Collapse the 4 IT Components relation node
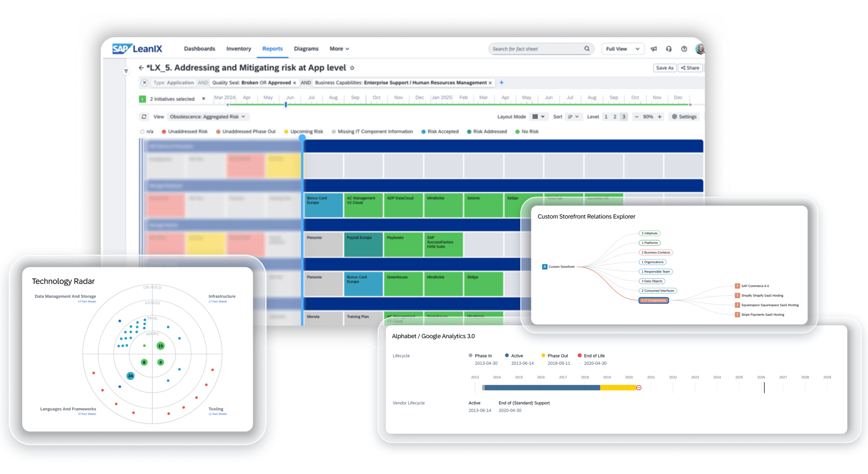The height and width of the screenshot is (474, 868). [x=654, y=300]
